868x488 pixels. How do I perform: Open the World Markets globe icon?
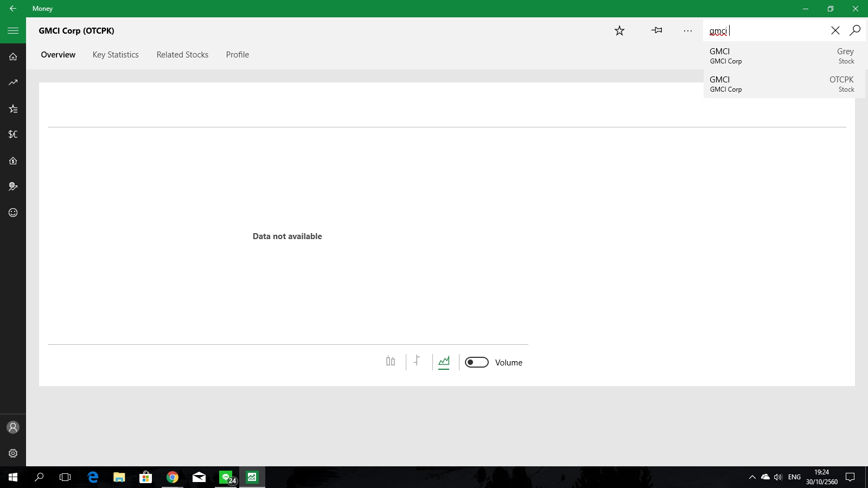(13, 187)
